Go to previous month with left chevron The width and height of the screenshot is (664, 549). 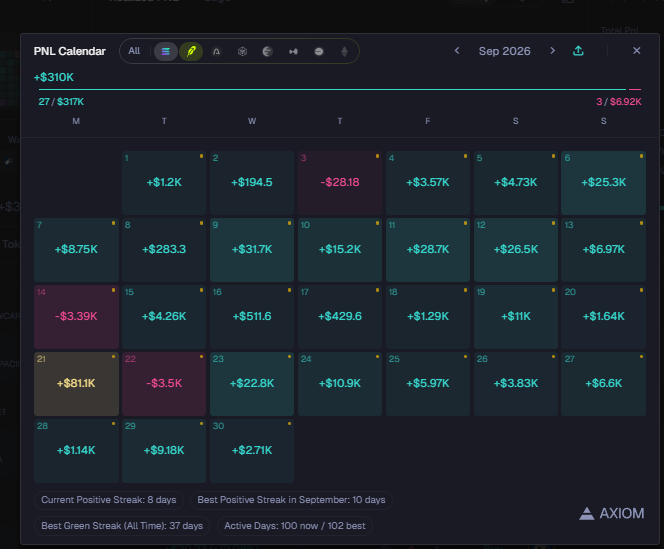point(457,51)
